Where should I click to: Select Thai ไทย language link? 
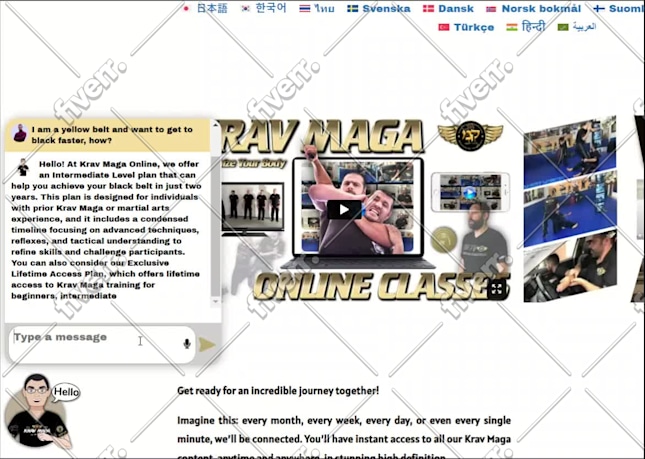pyautogui.click(x=325, y=9)
